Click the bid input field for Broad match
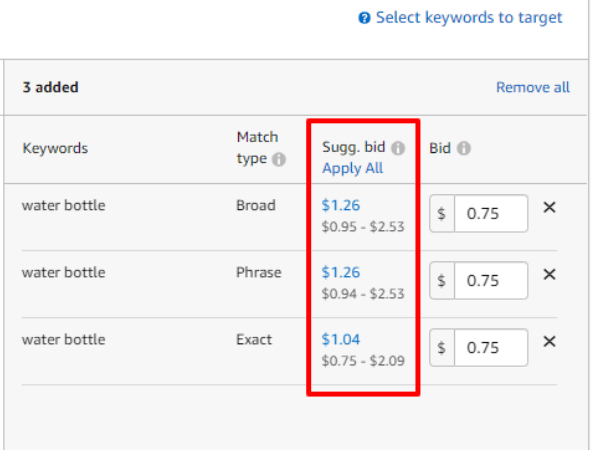Screen dimensions: 591x450 [491, 213]
